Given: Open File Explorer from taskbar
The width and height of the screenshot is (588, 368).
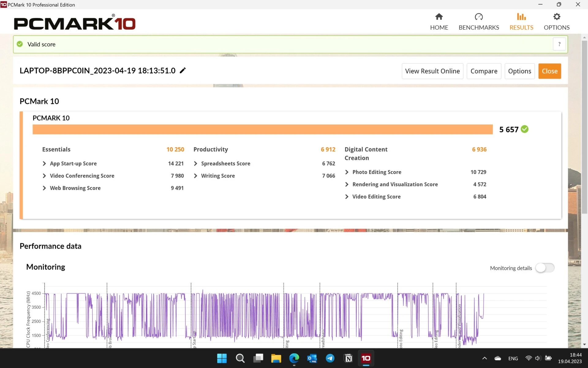Looking at the screenshot, I should pyautogui.click(x=276, y=358).
